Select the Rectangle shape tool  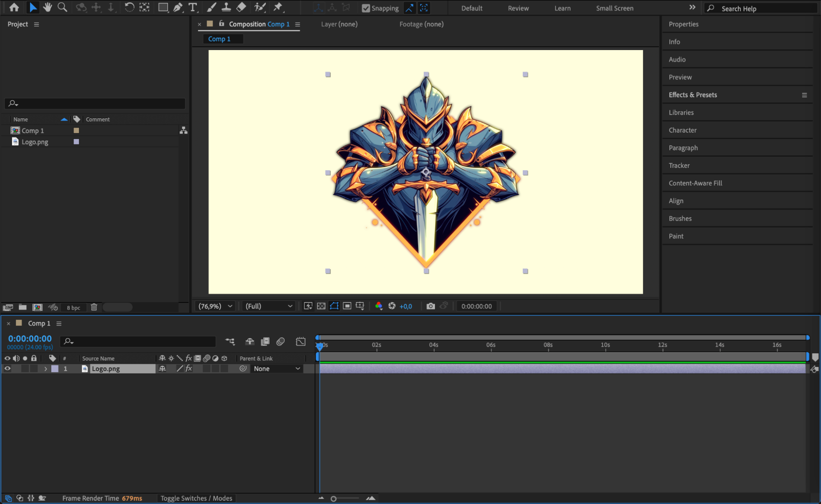pyautogui.click(x=163, y=7)
